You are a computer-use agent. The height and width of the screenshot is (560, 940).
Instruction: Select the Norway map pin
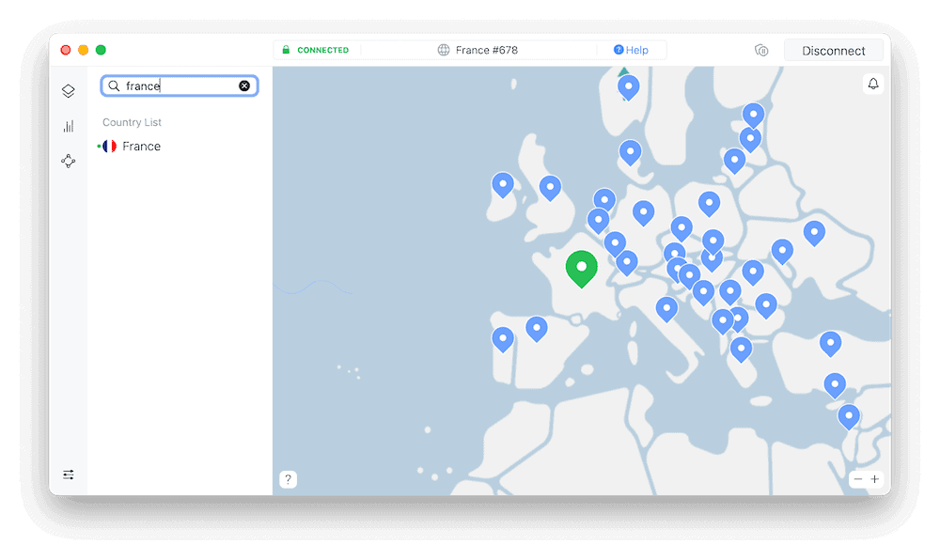(x=629, y=88)
